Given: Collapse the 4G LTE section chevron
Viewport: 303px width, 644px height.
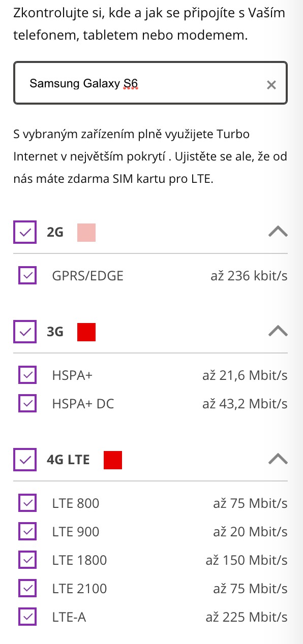Looking at the screenshot, I should click(x=278, y=460).
